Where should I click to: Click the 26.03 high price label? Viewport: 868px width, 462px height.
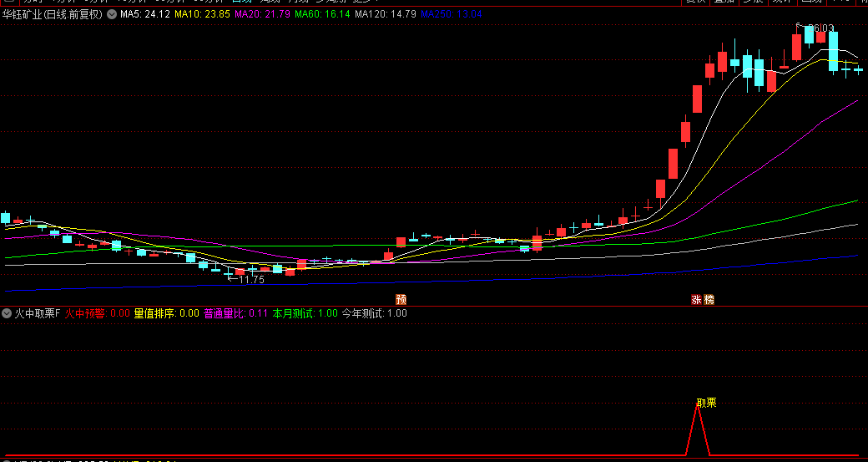[821, 28]
